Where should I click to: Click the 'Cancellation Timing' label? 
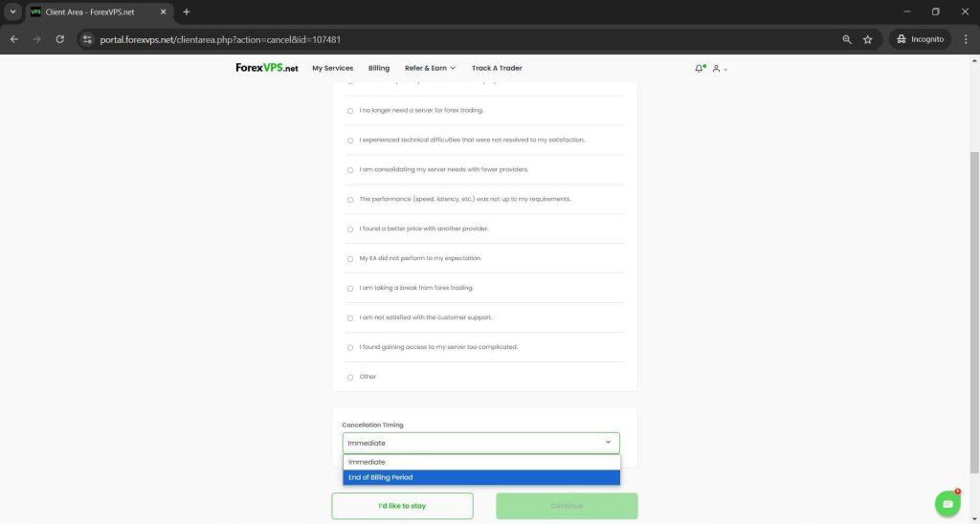(x=372, y=425)
